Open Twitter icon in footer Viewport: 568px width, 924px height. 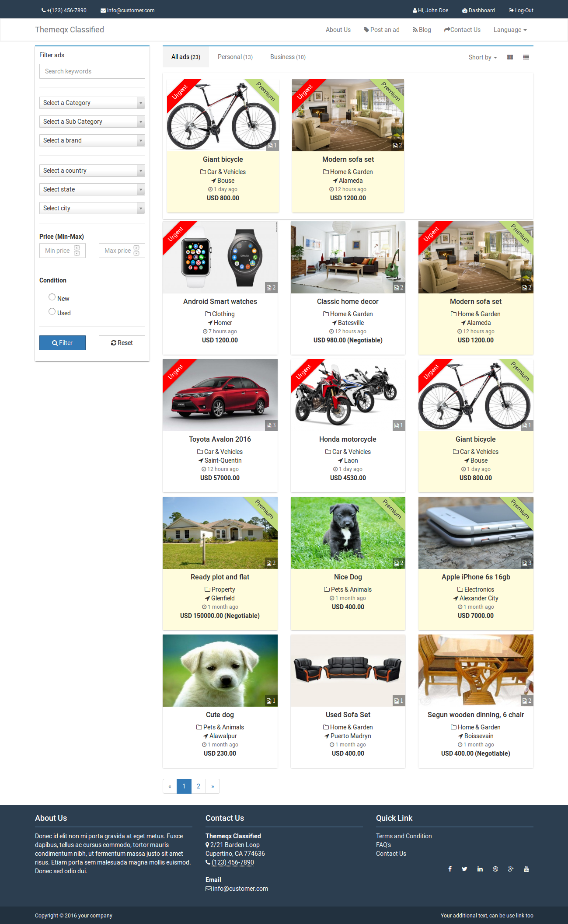[x=464, y=869]
